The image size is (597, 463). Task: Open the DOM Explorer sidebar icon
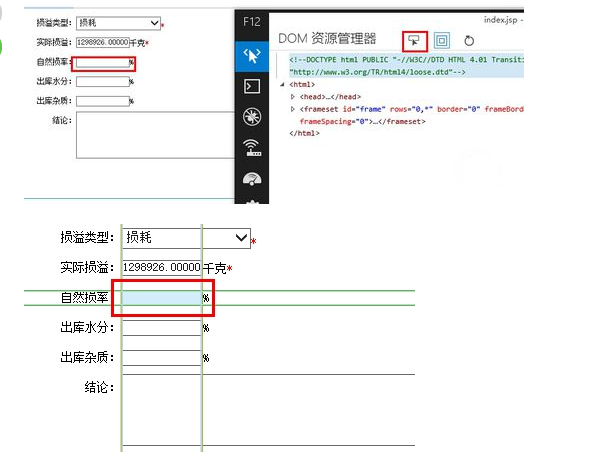(x=252, y=56)
